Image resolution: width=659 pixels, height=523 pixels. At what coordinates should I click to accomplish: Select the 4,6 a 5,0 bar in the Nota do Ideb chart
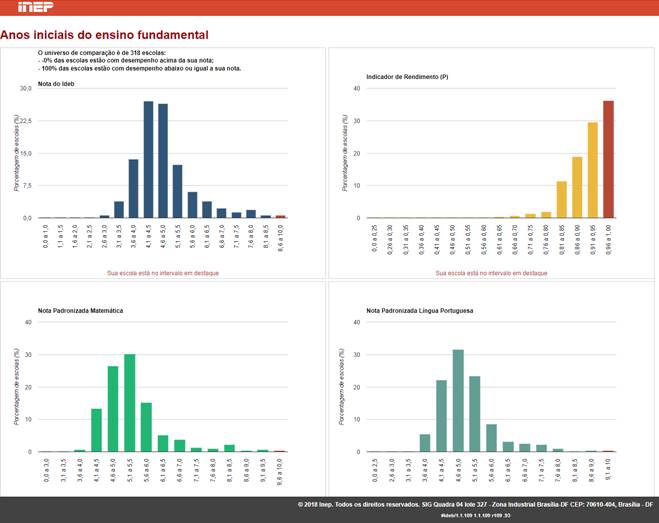point(163,160)
